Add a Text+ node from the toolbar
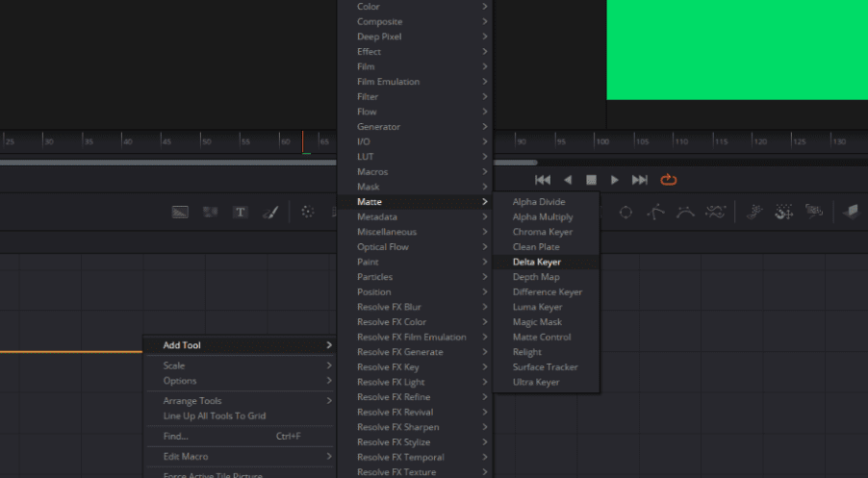 [241, 212]
